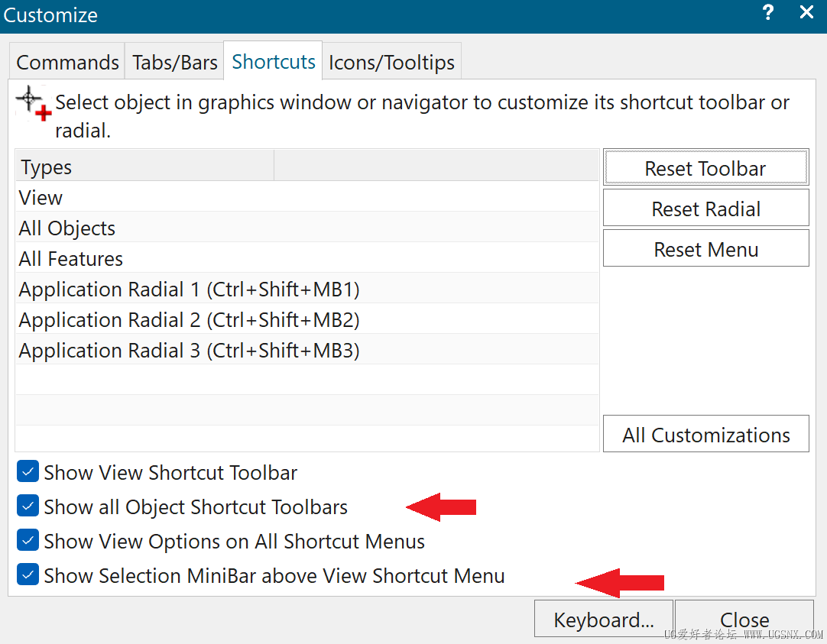
Task: Disable Show Selection MiniBar above View Shortcut Menu
Action: coord(28,574)
